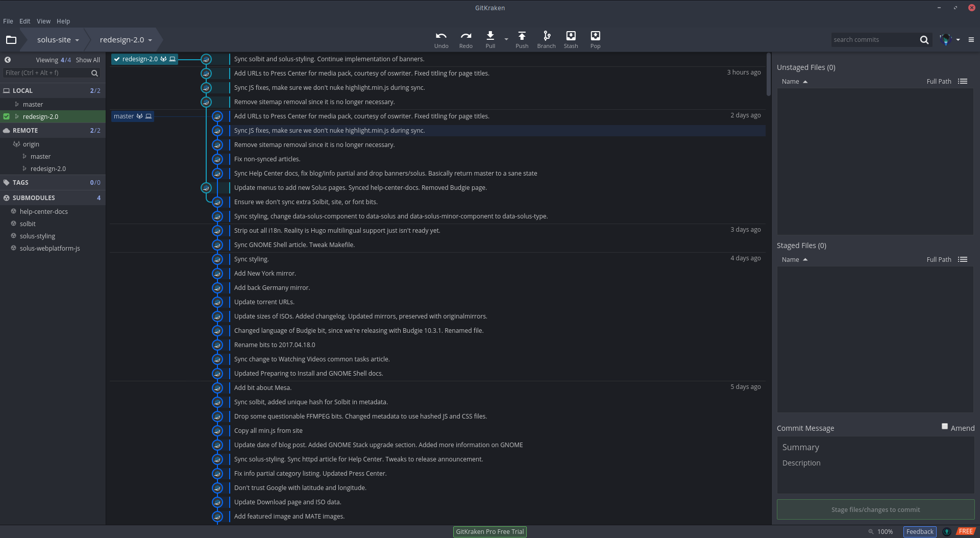
Task: Click the origin remote GitLab icon
Action: [17, 144]
